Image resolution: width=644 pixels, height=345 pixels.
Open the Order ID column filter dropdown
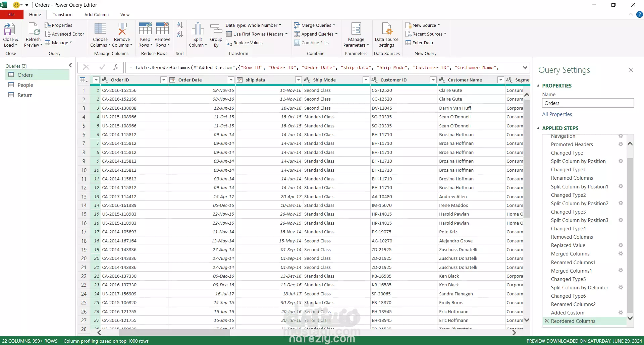click(x=163, y=80)
